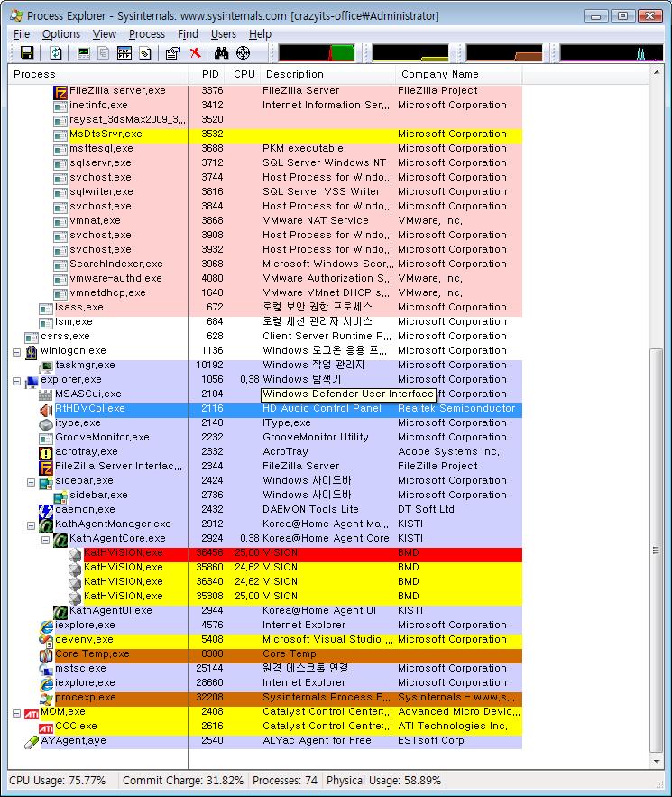Click the Core Temp.exe icon
The height and width of the screenshot is (797, 672).
tap(46, 655)
